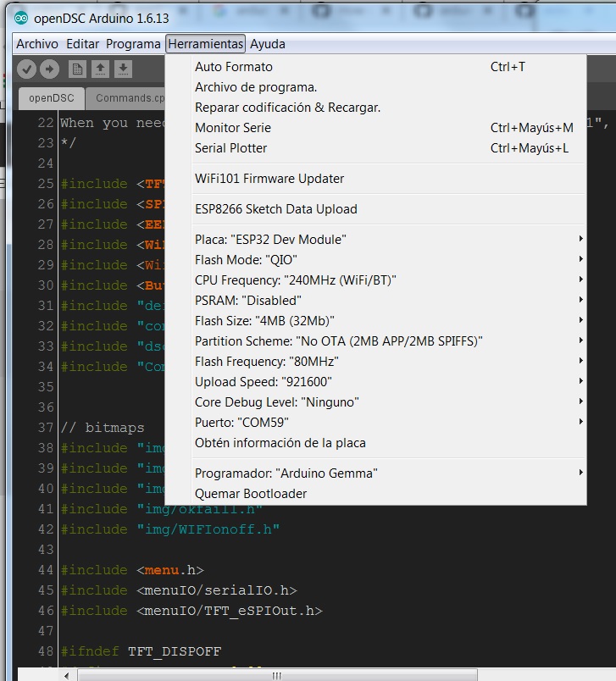Click line number 35 in the gutter
Viewport: 616px width, 681px height.
pos(45,387)
